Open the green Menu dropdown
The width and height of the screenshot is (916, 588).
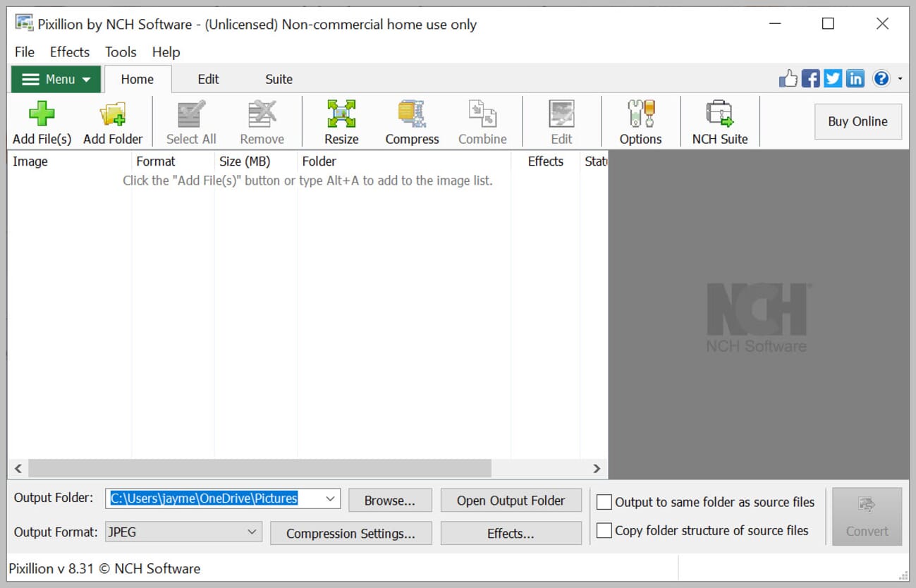tap(55, 79)
